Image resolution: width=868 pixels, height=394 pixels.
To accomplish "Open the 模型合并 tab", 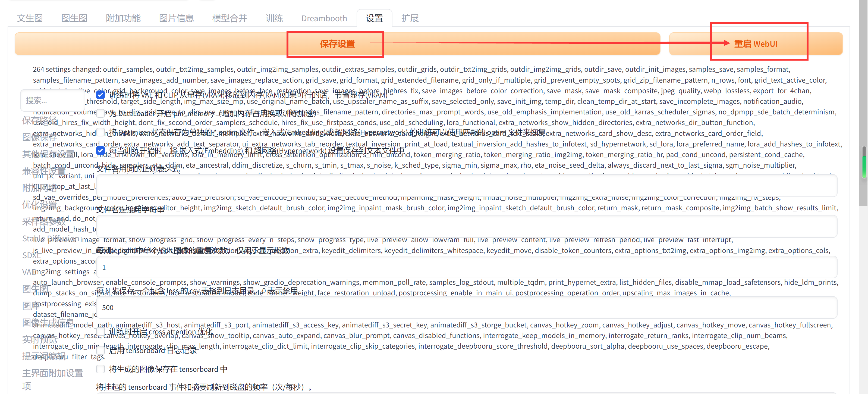I will pyautogui.click(x=229, y=18).
